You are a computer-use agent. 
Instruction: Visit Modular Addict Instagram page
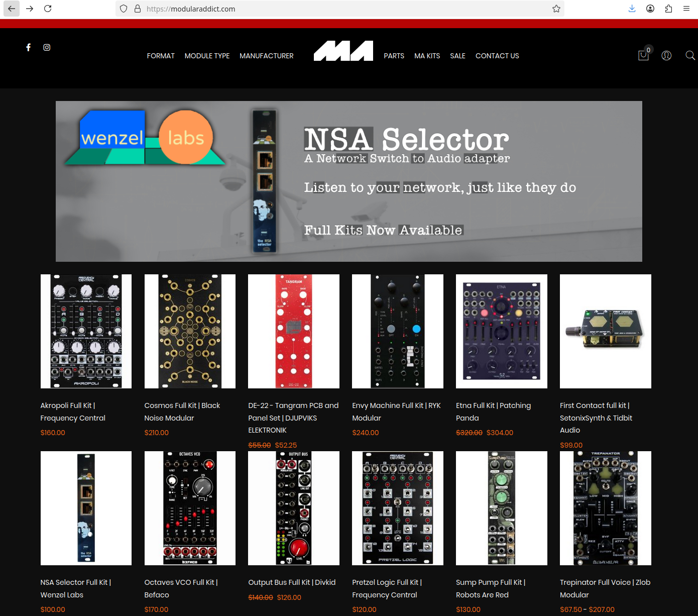[x=47, y=47]
